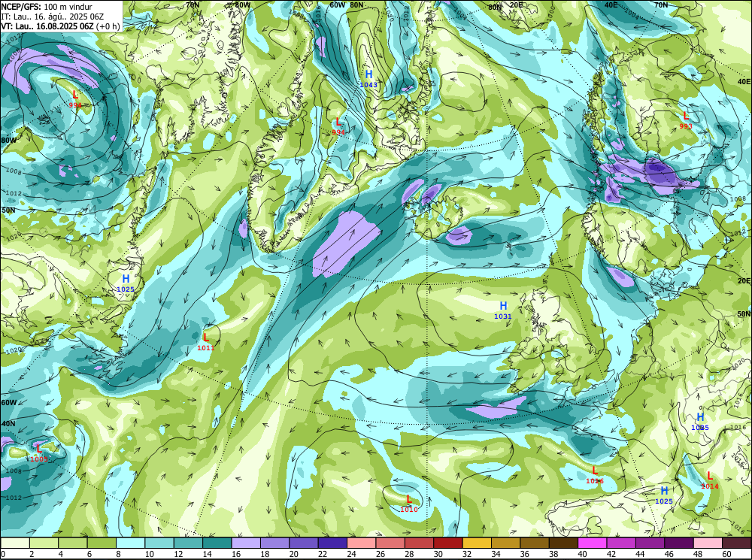Pick the 24–26 m/s light pink legend swatch
The image size is (752, 560).
(362, 543)
